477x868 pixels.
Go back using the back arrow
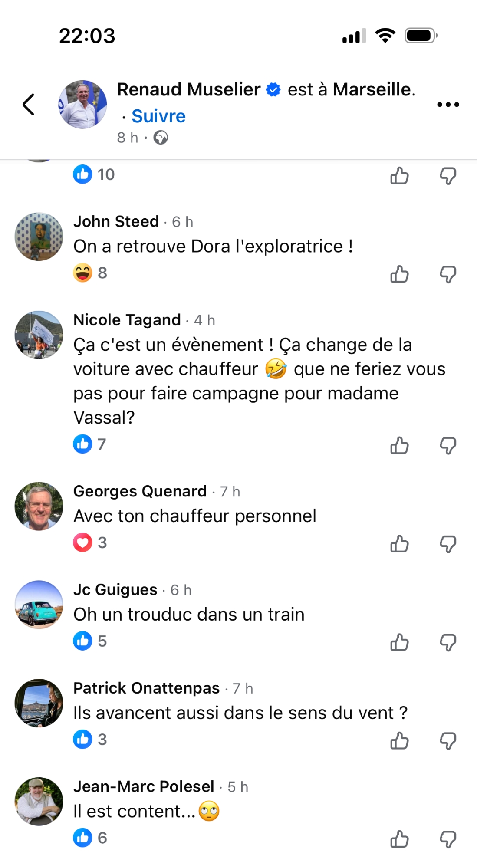pos(29,105)
